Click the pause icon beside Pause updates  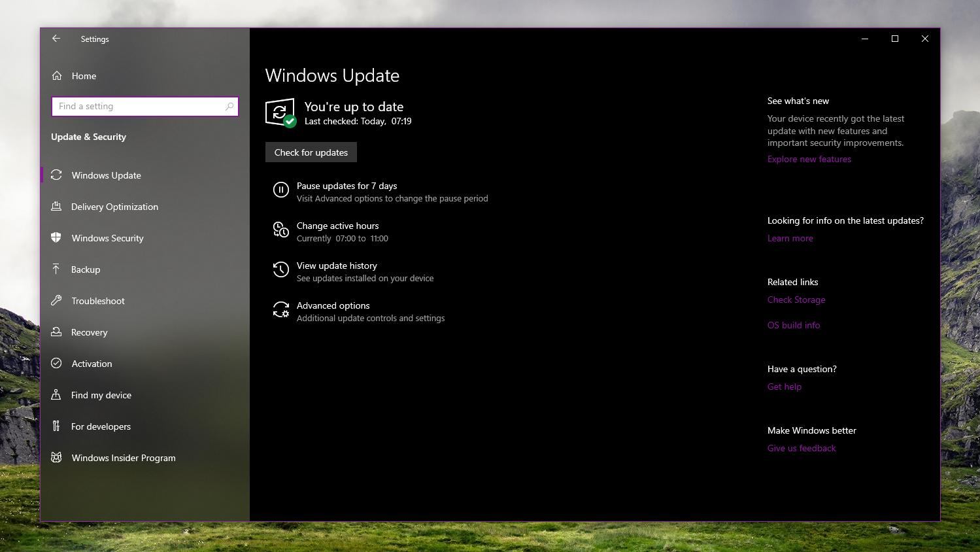pyautogui.click(x=280, y=190)
